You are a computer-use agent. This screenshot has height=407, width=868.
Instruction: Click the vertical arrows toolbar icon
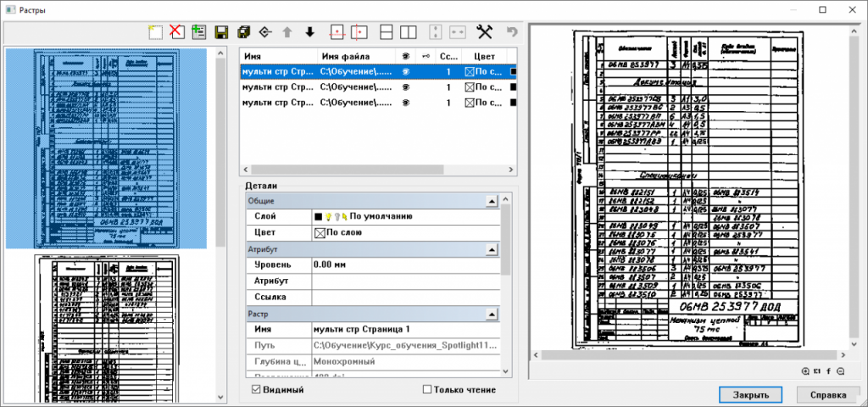437,32
